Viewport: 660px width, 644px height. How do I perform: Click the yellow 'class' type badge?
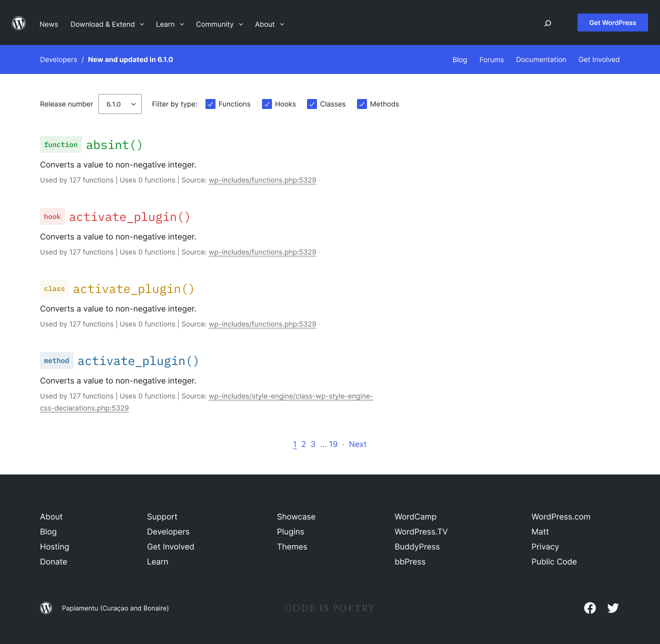tap(54, 288)
